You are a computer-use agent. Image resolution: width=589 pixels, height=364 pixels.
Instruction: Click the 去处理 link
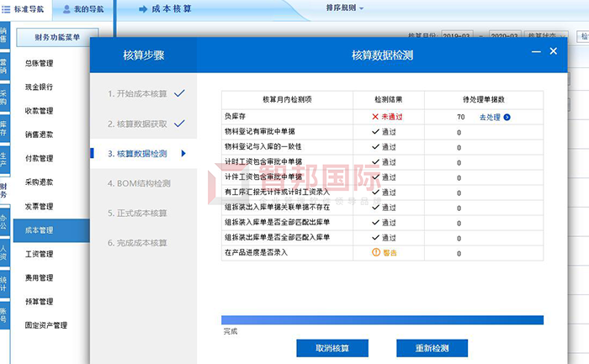point(490,117)
